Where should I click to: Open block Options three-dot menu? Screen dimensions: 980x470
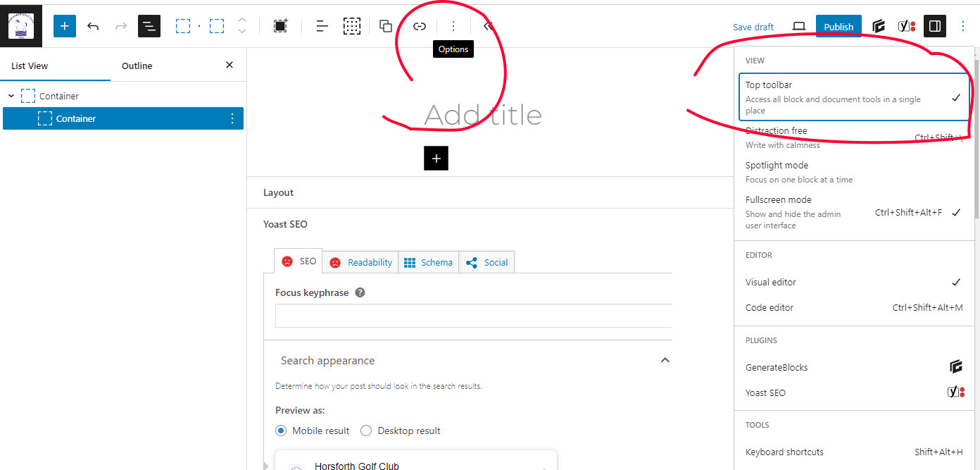(x=453, y=26)
